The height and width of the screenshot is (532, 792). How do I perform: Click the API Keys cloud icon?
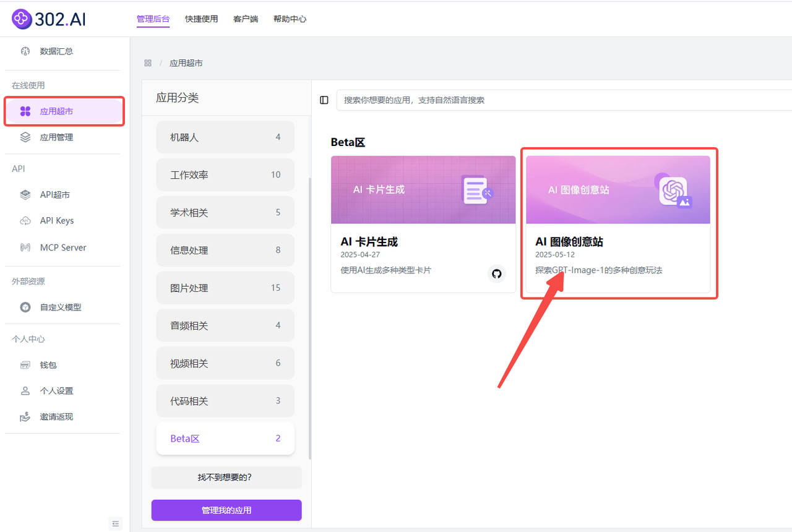coord(25,221)
